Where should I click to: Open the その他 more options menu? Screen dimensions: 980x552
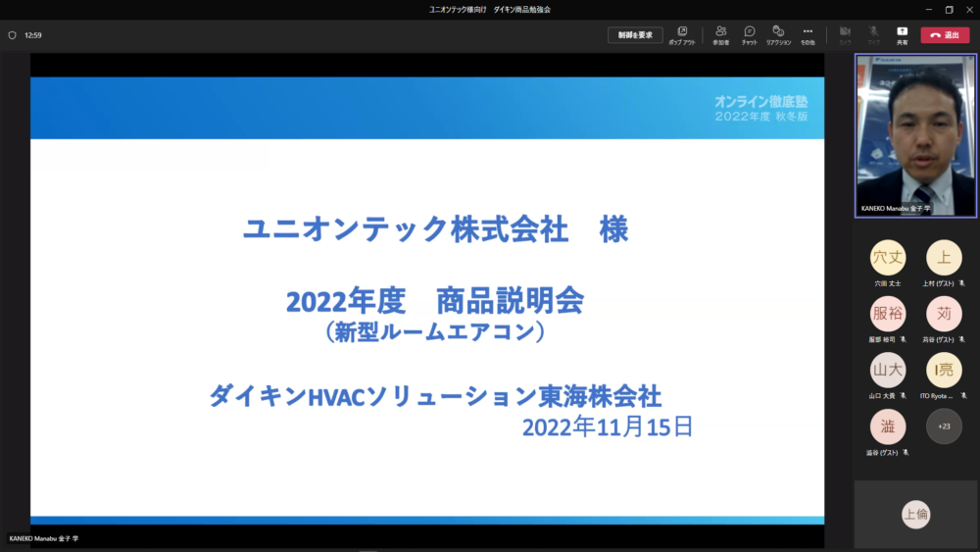click(808, 35)
